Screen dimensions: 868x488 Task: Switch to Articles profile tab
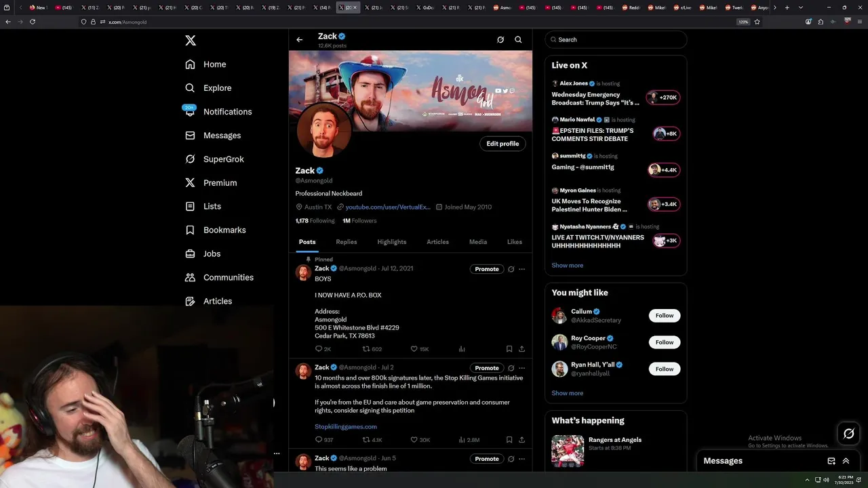click(x=437, y=242)
